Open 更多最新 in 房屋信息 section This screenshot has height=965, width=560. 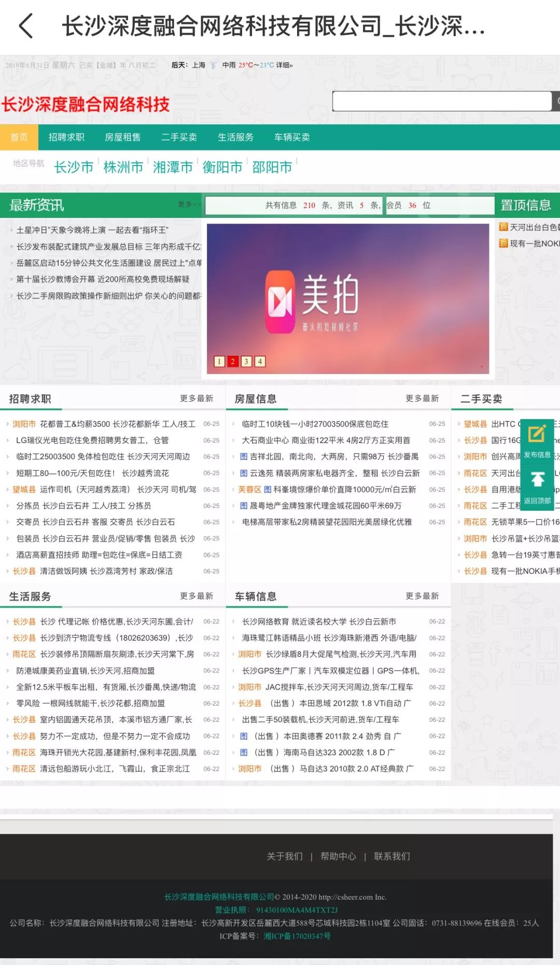[x=422, y=398]
